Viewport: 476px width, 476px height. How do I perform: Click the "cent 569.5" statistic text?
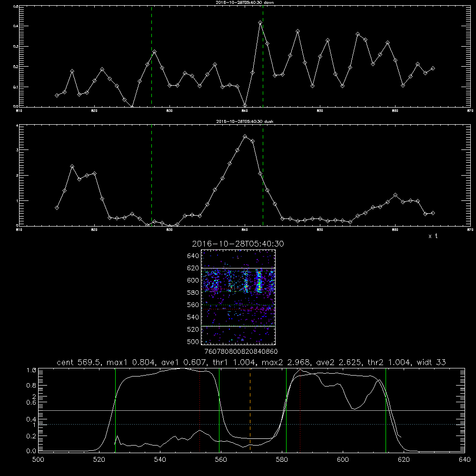click(x=79, y=362)
